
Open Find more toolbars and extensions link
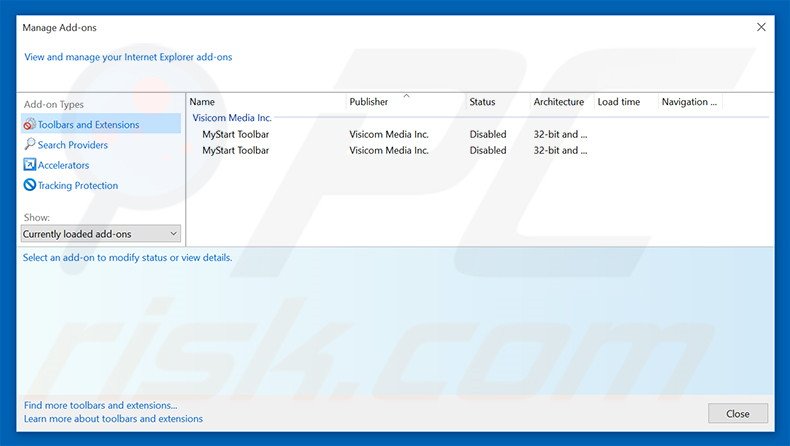(100, 405)
